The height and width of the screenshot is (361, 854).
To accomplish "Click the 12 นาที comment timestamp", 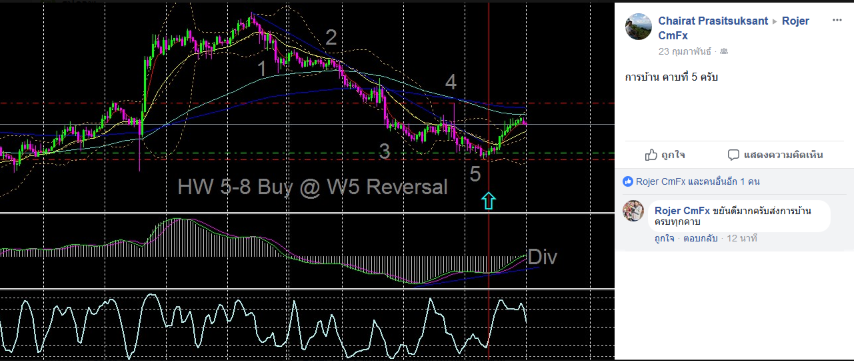I will [739, 238].
